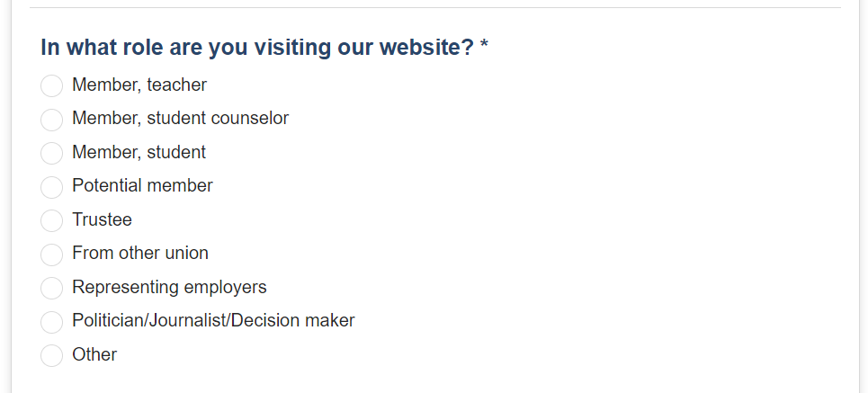Pick the "From other union" radio circle
The image size is (868, 393).
click(x=51, y=255)
